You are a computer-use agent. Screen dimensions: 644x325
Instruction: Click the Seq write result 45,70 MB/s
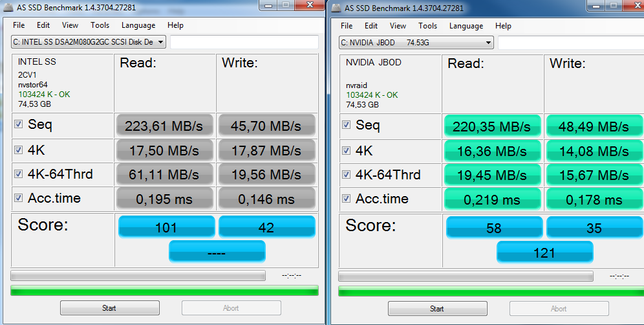pyautogui.click(x=266, y=126)
